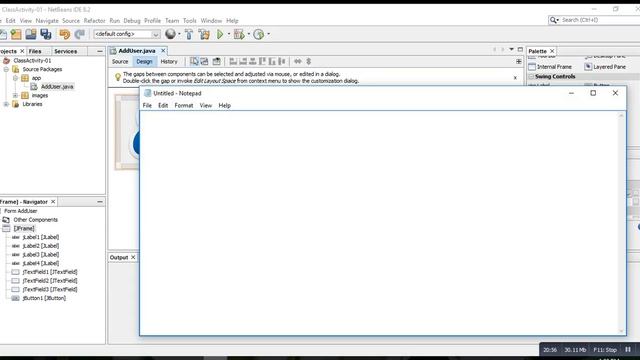Expand the images package node

(16, 96)
